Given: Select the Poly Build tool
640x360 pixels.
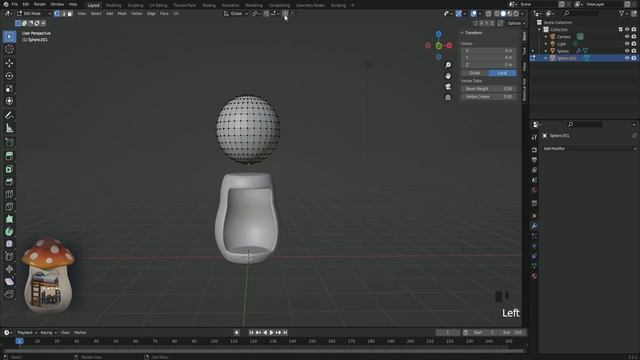Looking at the screenshot, I should point(9,220).
